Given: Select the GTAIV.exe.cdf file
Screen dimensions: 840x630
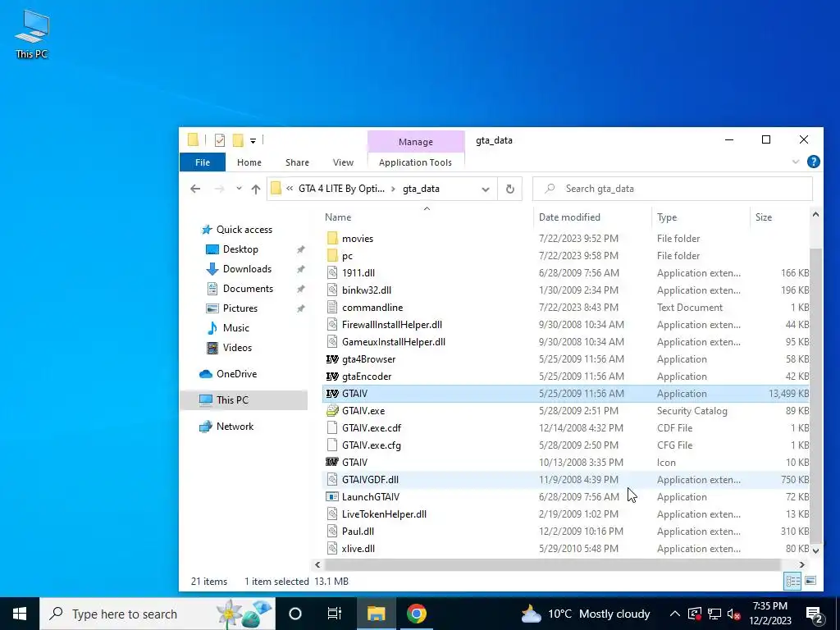Looking at the screenshot, I should [x=372, y=428].
